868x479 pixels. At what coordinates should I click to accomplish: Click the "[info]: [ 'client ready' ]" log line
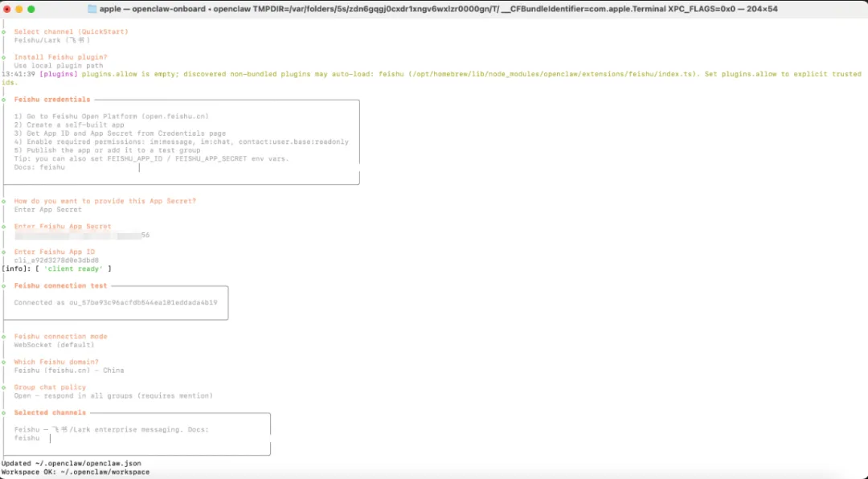click(56, 268)
